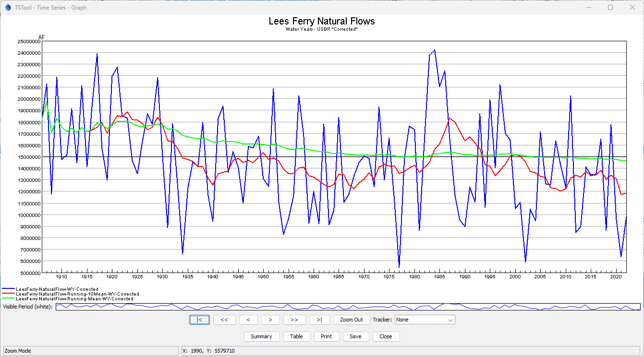Screen dimensions: 644x357
Task: Click the double left arrow page-back button
Action: 224,320
